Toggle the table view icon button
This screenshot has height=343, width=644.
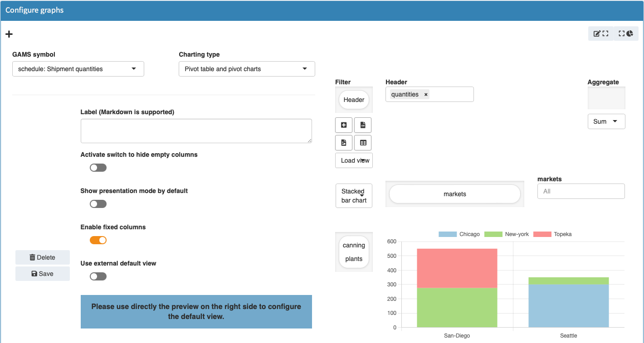click(363, 143)
